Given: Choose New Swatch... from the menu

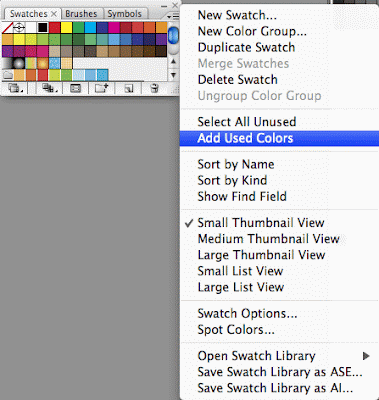Looking at the screenshot, I should point(237,15).
